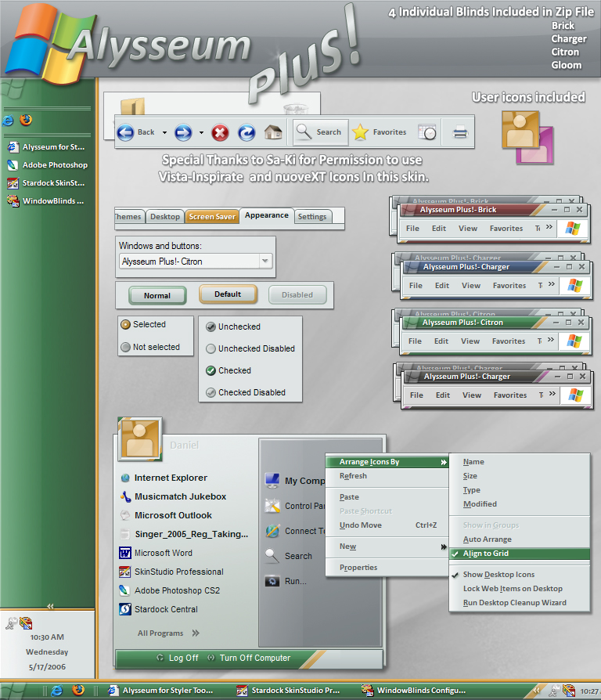Launch Firefox from the sidebar quick launch
This screenshot has height=700, width=601.
click(26, 120)
